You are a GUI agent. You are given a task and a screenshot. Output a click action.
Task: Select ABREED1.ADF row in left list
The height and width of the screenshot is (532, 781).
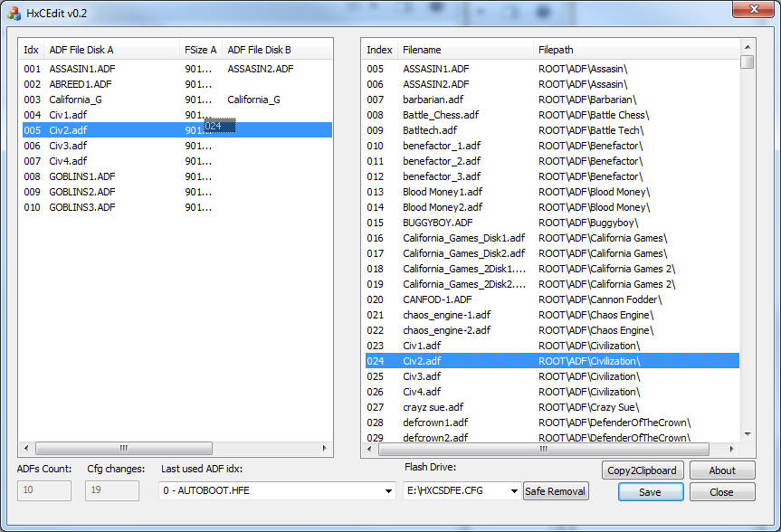[177, 84]
